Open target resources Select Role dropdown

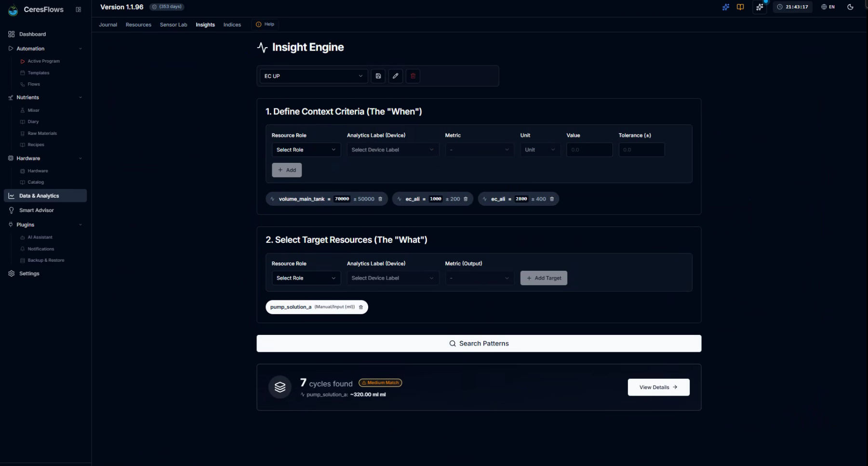(x=307, y=278)
